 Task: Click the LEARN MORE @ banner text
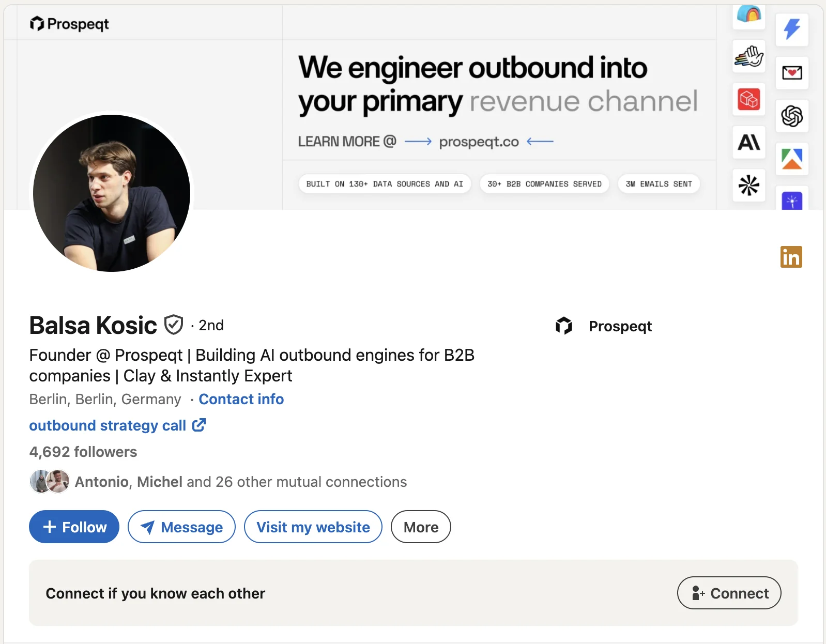coord(347,142)
